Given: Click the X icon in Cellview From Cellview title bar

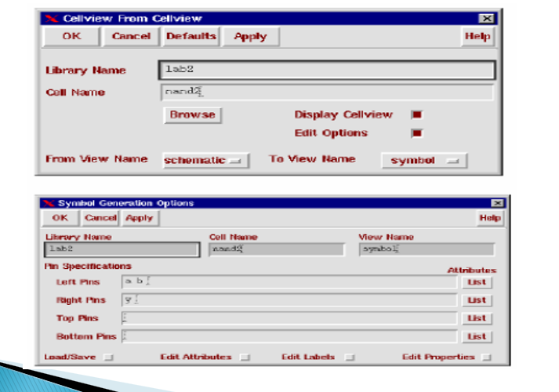Looking at the screenshot, I should pyautogui.click(x=52, y=19).
